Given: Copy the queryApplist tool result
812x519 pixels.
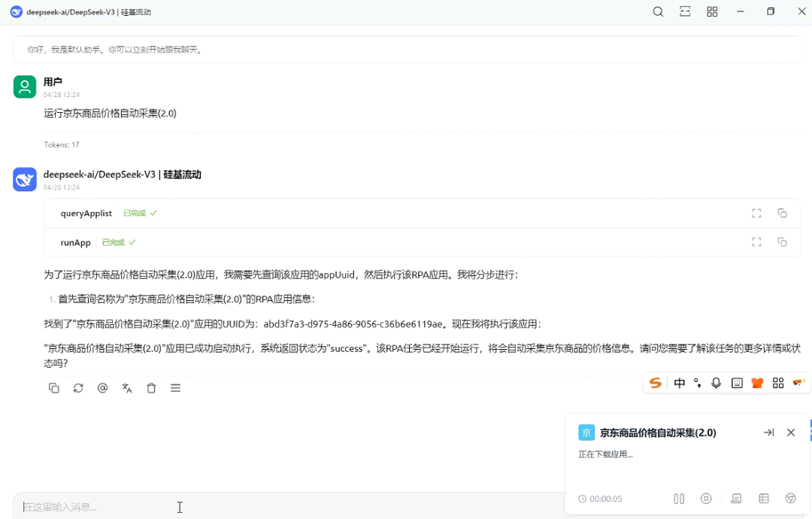Looking at the screenshot, I should (x=782, y=213).
